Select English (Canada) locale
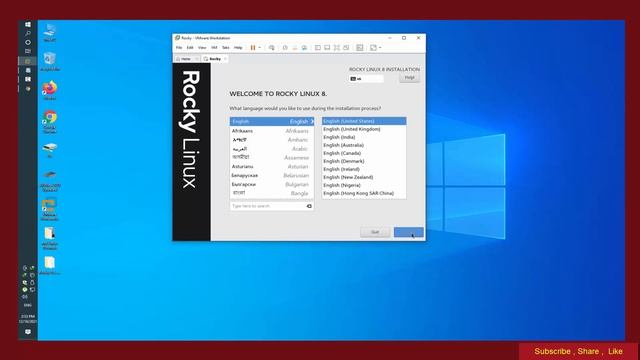Viewport: 640px width, 360px height. pyautogui.click(x=364, y=153)
